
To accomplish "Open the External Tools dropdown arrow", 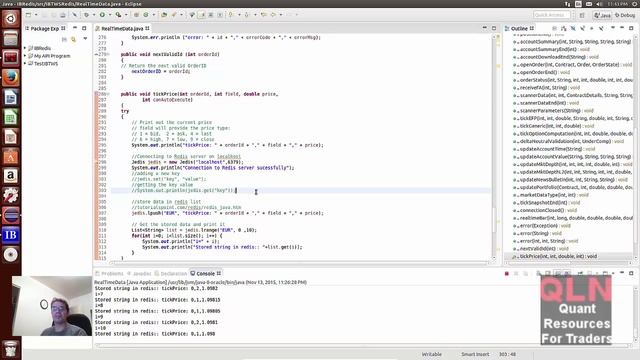I will point(126,15).
